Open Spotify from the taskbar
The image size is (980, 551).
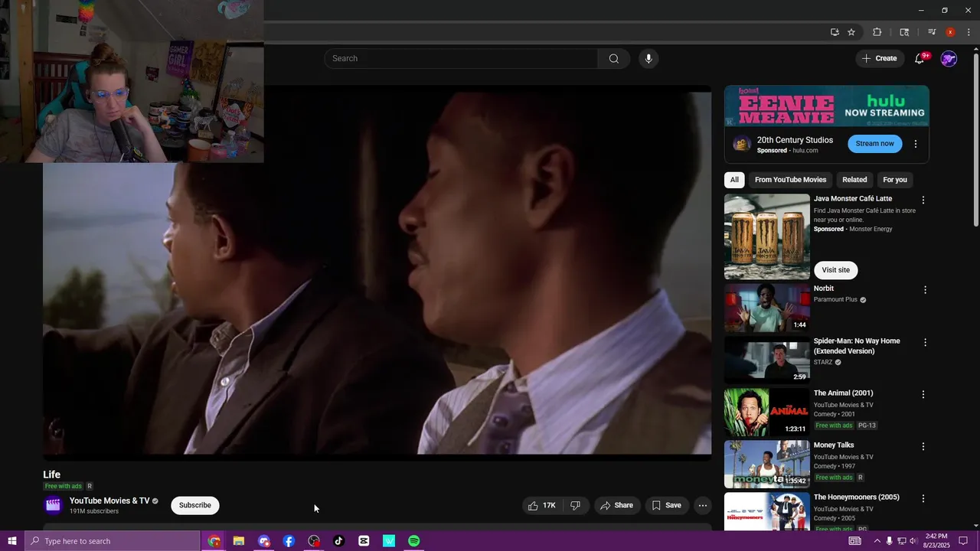[x=413, y=541]
